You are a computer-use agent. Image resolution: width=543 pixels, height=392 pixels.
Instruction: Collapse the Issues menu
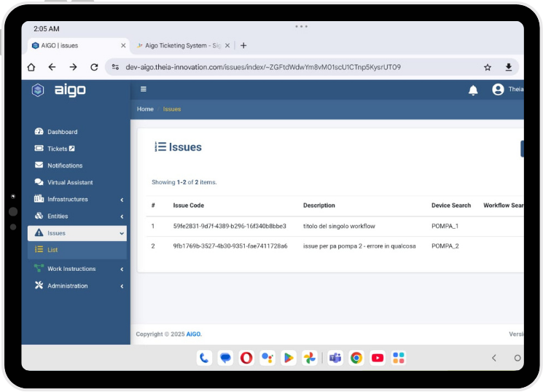77,233
